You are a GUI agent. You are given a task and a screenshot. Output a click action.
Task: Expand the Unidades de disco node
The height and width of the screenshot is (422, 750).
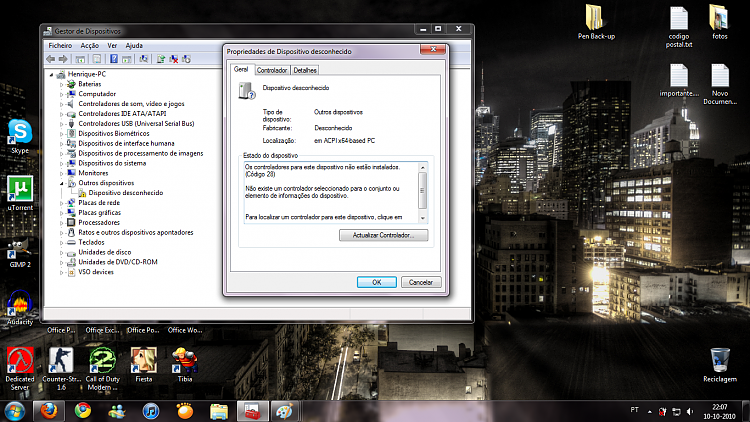point(61,253)
